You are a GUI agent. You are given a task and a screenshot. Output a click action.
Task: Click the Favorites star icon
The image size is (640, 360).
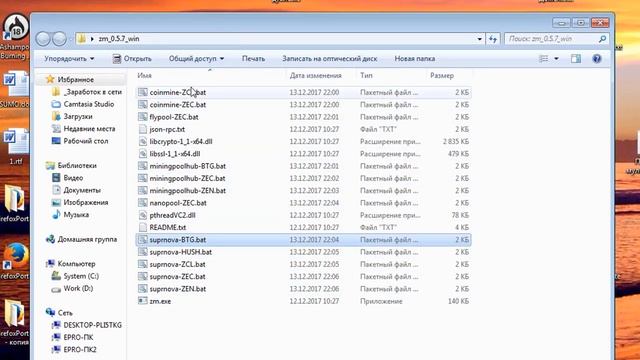click(50, 79)
